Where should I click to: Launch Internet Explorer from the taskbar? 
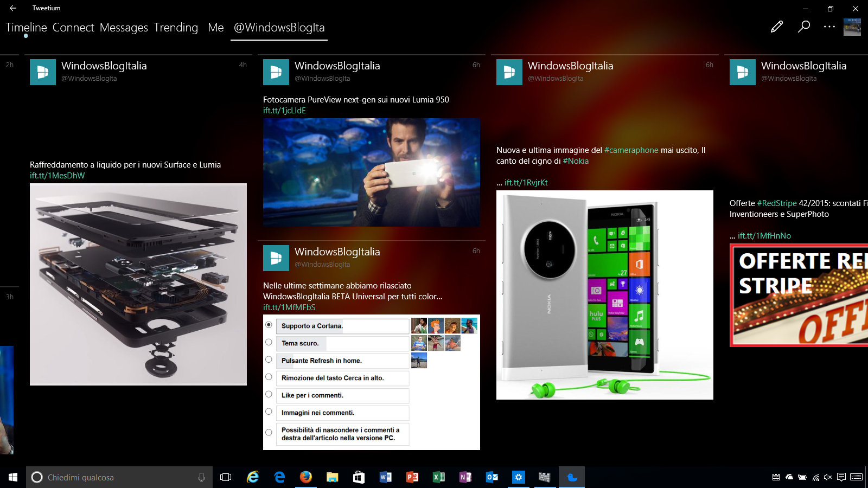coord(253,477)
